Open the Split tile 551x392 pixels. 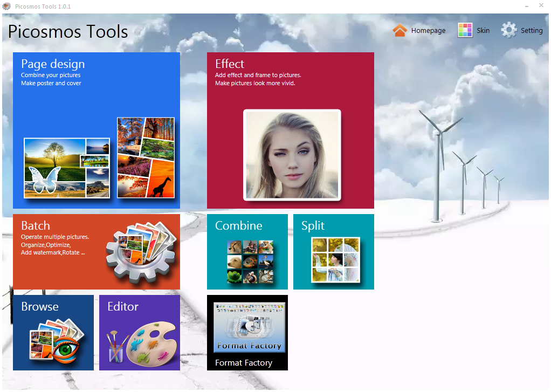(334, 252)
